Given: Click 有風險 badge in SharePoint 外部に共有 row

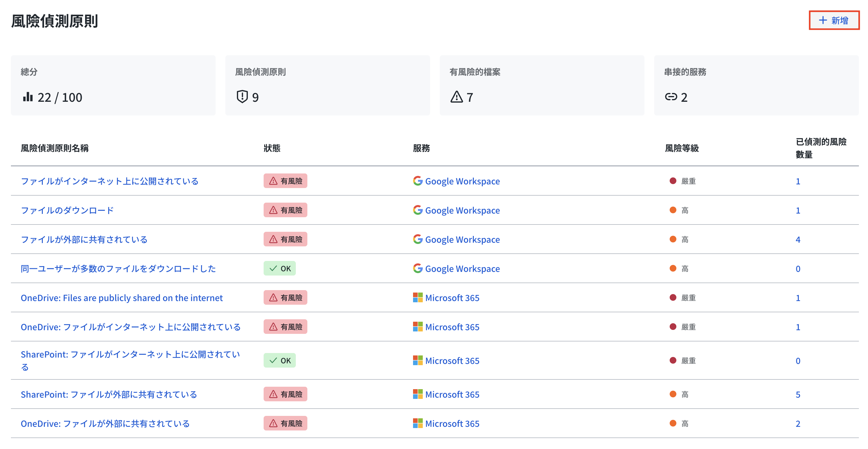Looking at the screenshot, I should (x=285, y=394).
